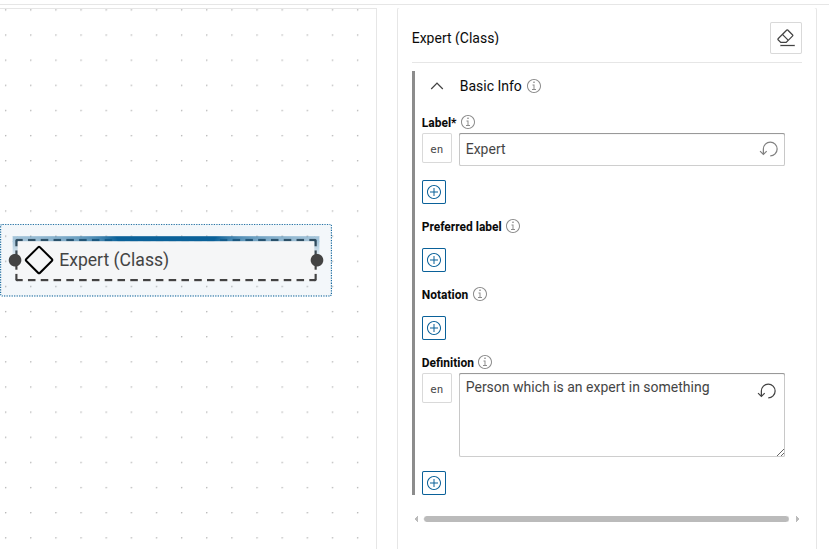Image resolution: width=829 pixels, height=549 pixels.
Task: Reset the Label field value
Action: click(768, 149)
